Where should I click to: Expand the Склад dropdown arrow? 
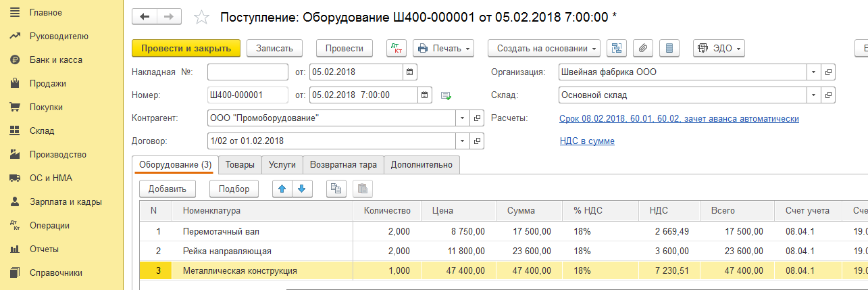point(814,95)
